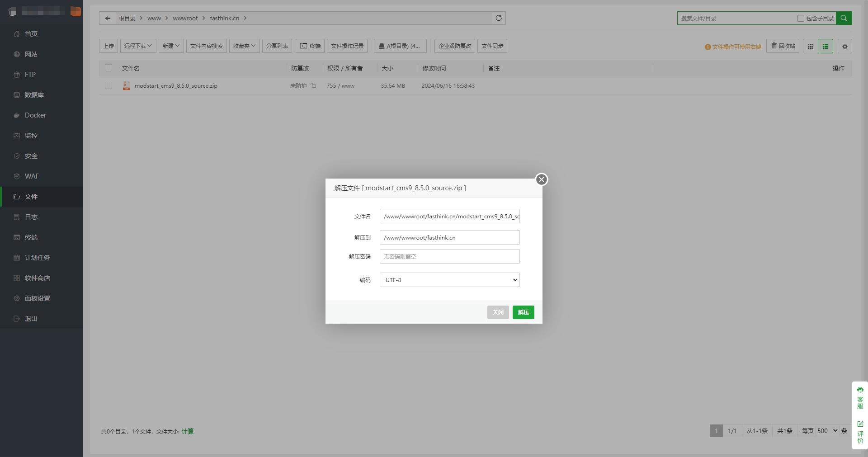The image size is (868, 457).
Task: Click the 文件名 path input field
Action: click(x=450, y=216)
